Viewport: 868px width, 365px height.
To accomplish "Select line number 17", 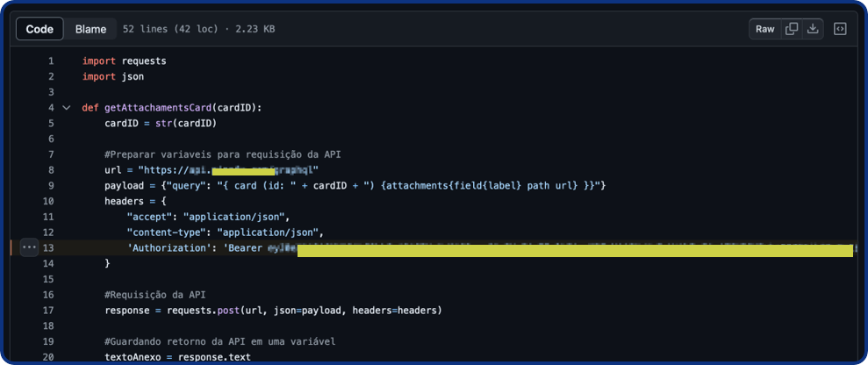I will (49, 311).
